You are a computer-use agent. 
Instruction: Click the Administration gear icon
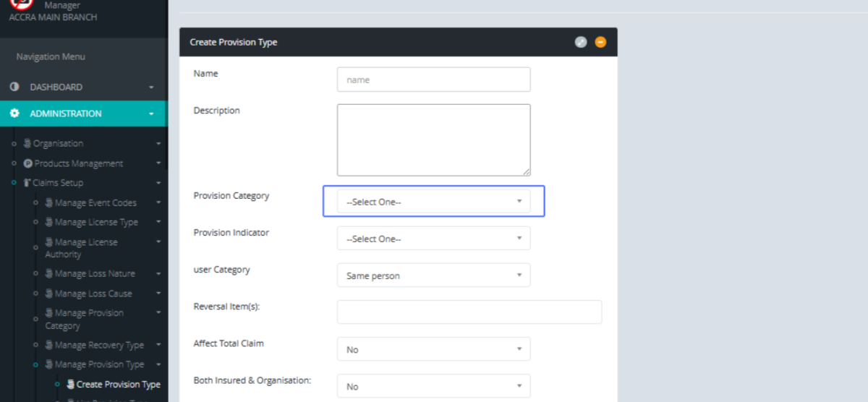coord(14,114)
